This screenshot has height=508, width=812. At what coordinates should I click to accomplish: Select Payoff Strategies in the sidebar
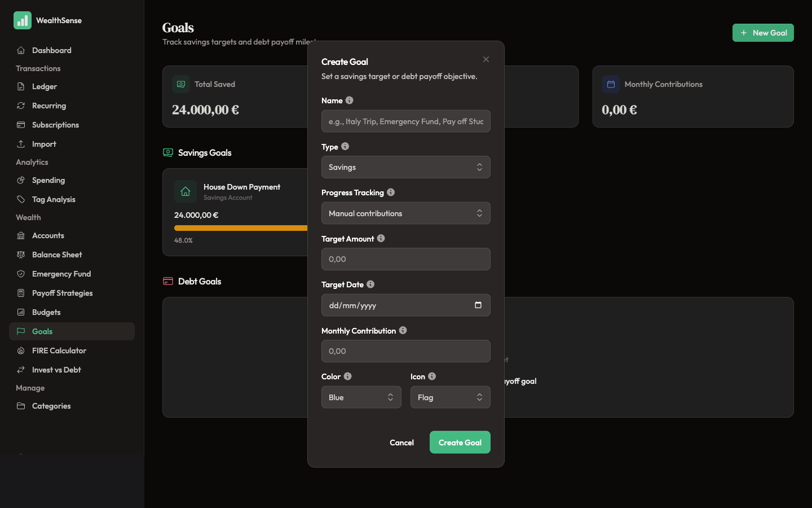72,293
